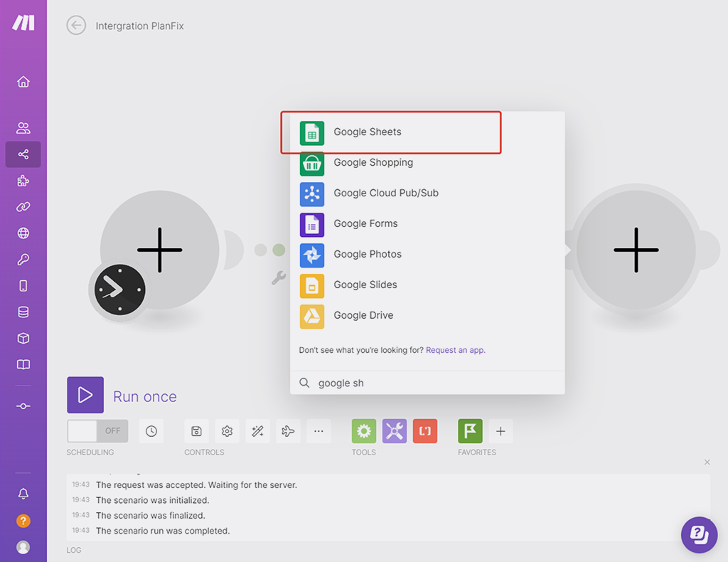Open the Notifications bell icon
The width and height of the screenshot is (728, 562).
(23, 493)
